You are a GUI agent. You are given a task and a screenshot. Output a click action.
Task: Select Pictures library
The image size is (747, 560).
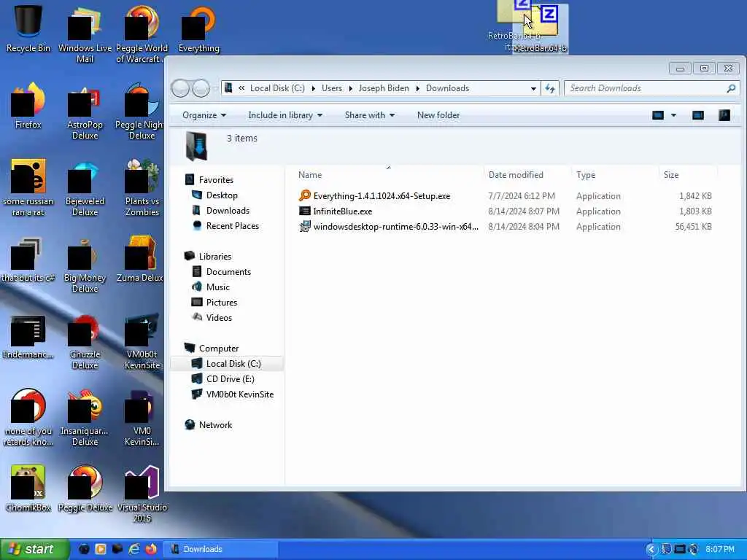[222, 303]
